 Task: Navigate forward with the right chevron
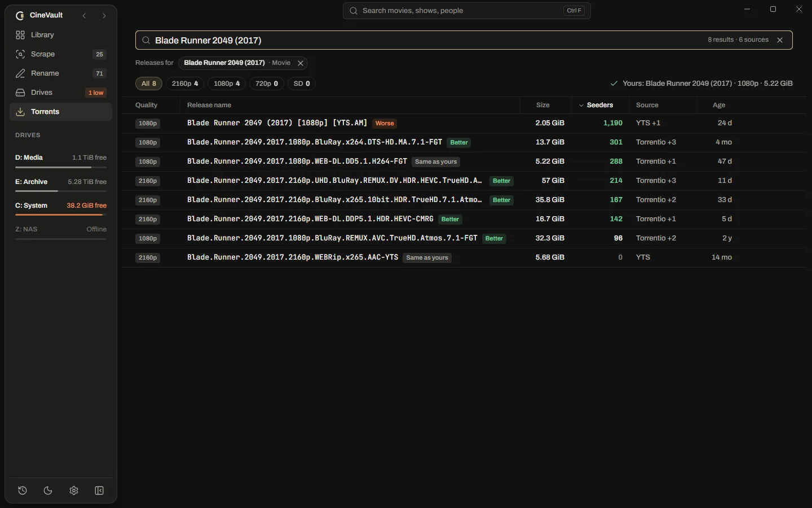104,16
